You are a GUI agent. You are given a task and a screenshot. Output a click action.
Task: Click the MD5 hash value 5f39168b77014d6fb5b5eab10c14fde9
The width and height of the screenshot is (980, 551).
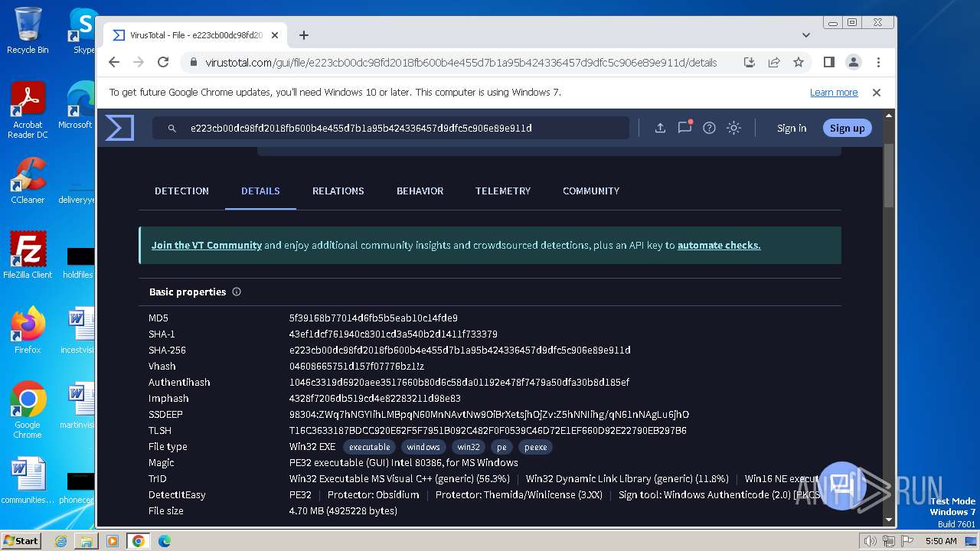click(x=374, y=318)
